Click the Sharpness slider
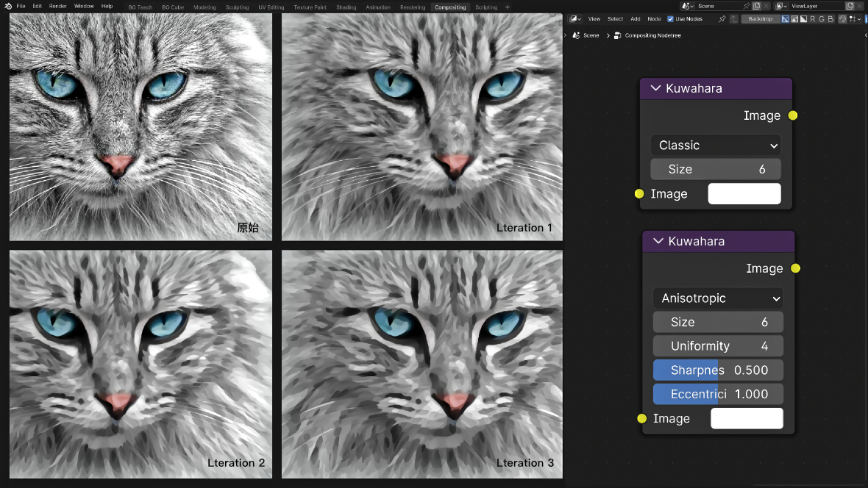This screenshot has height=488, width=868. [x=718, y=370]
